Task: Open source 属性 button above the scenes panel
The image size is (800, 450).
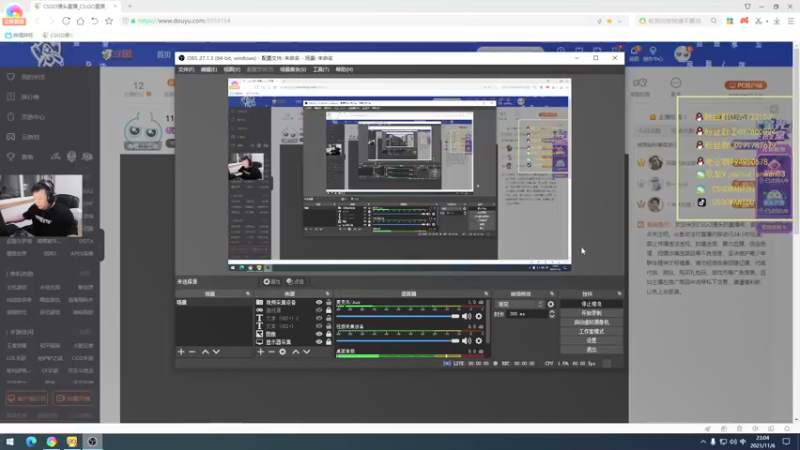Action: pyautogui.click(x=272, y=282)
